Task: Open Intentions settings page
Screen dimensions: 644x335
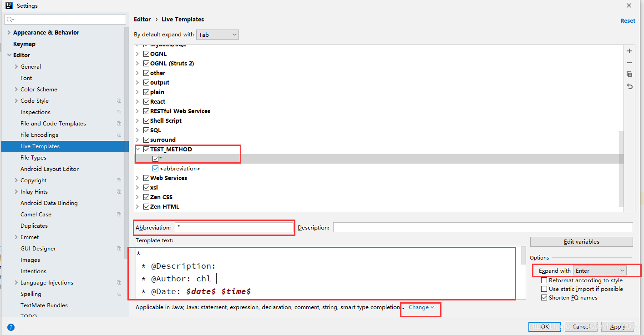Action: [33, 271]
